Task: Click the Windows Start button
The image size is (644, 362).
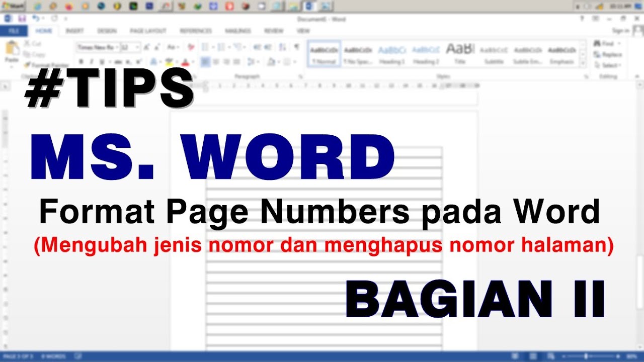Action: (13, 7)
